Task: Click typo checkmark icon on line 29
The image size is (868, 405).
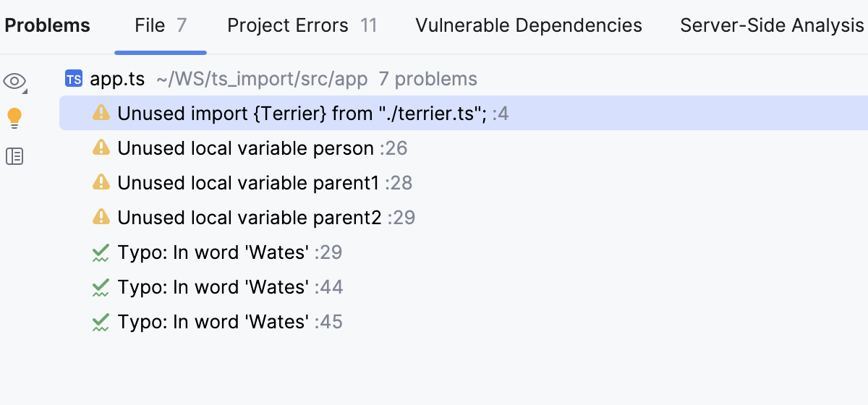Action: click(101, 253)
